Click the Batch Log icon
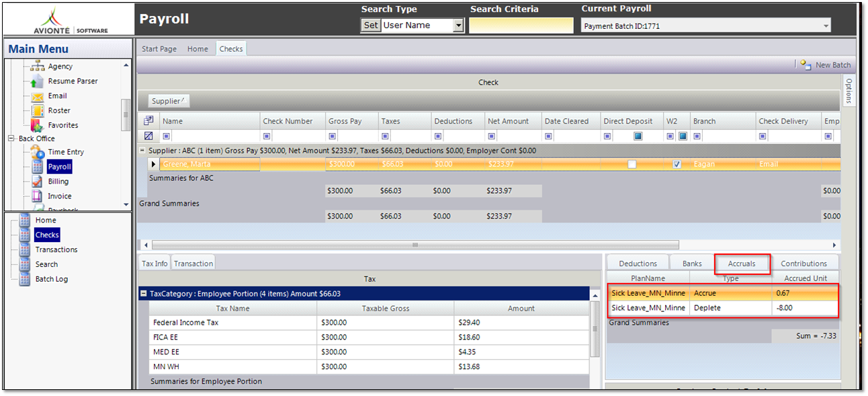 tap(25, 279)
